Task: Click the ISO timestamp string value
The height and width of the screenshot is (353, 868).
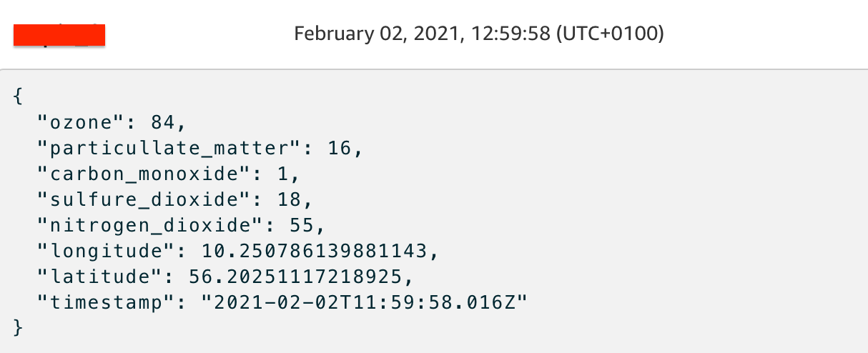Action: (365, 302)
